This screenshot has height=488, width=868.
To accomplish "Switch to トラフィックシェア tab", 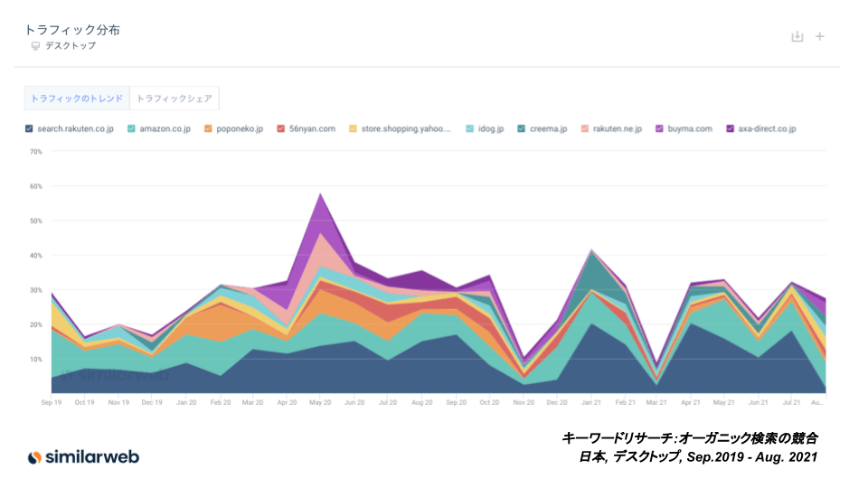I will click(174, 98).
